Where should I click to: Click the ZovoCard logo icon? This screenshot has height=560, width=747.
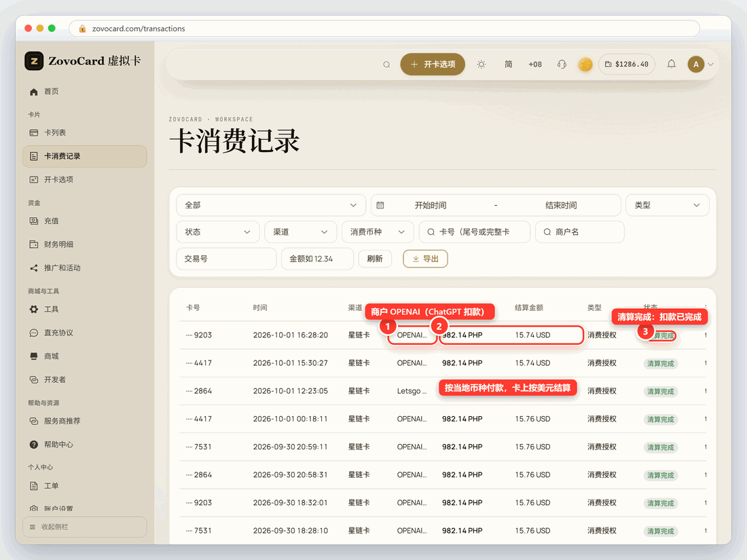pos(34,61)
